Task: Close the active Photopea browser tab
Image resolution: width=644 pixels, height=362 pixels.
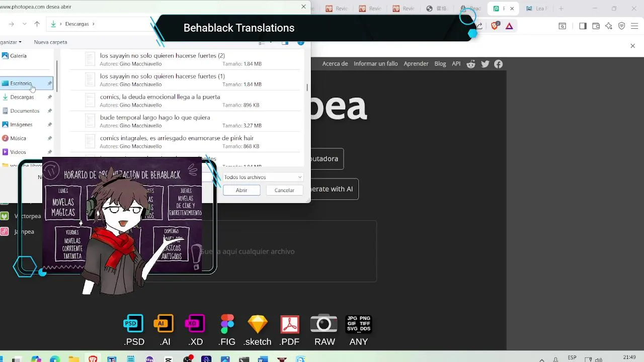Action: click(513, 9)
